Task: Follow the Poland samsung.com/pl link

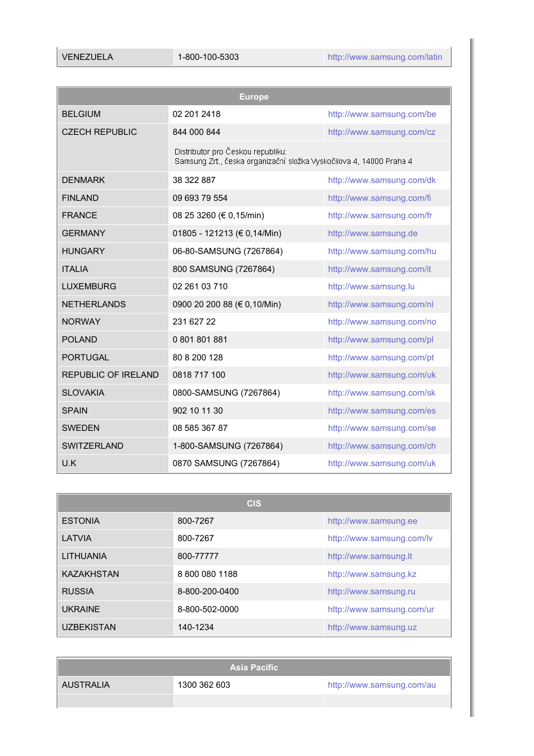Action: [381, 340]
